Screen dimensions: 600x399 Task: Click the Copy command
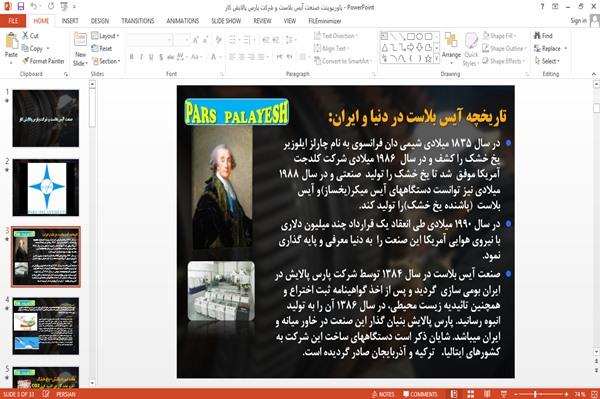pyautogui.click(x=32, y=49)
